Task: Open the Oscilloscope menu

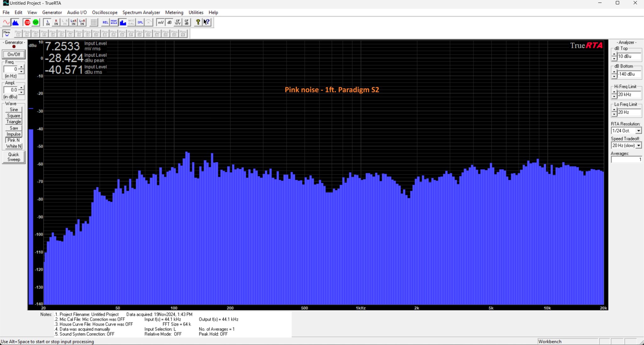Action: coord(105,12)
